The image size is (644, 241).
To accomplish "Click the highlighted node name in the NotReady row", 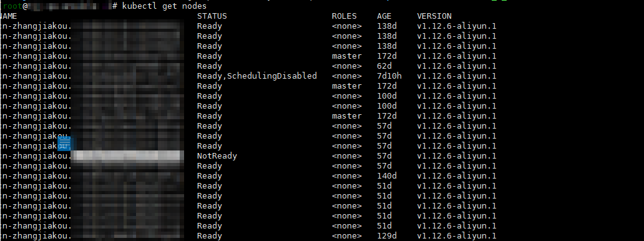I will pos(127,156).
